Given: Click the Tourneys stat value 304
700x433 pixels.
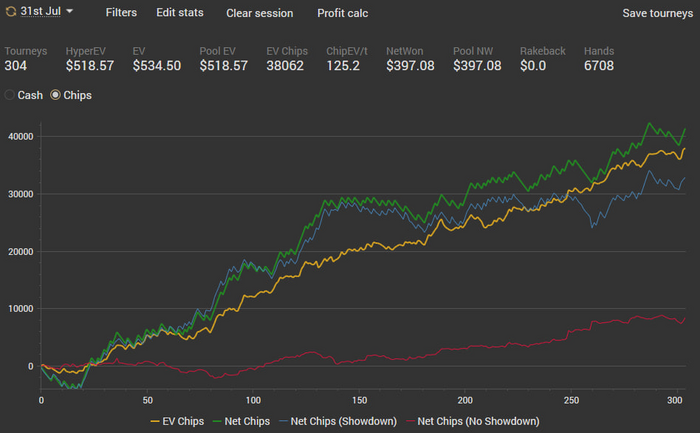Looking at the screenshot, I should pyautogui.click(x=16, y=66).
